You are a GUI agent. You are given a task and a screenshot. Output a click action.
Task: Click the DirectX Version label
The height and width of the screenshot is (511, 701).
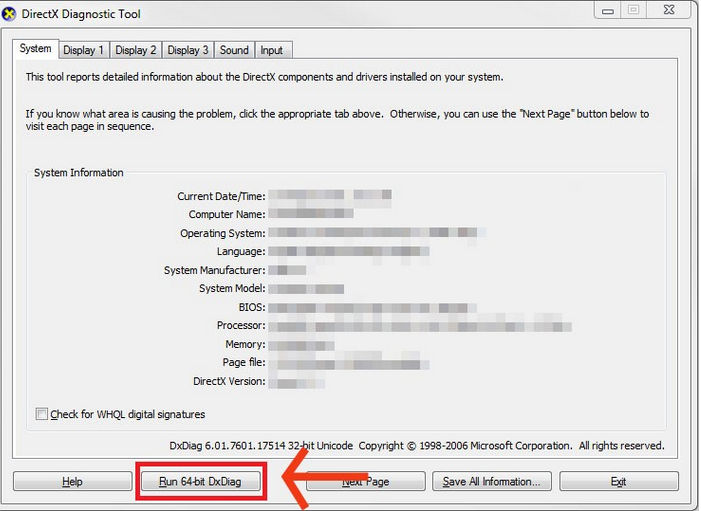(229, 381)
